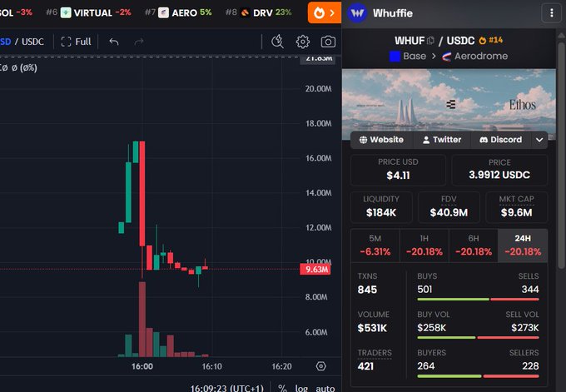Click the VIRTUAL token logo in ticker
Image resolution: width=566 pixels, height=392 pixels.
point(66,12)
